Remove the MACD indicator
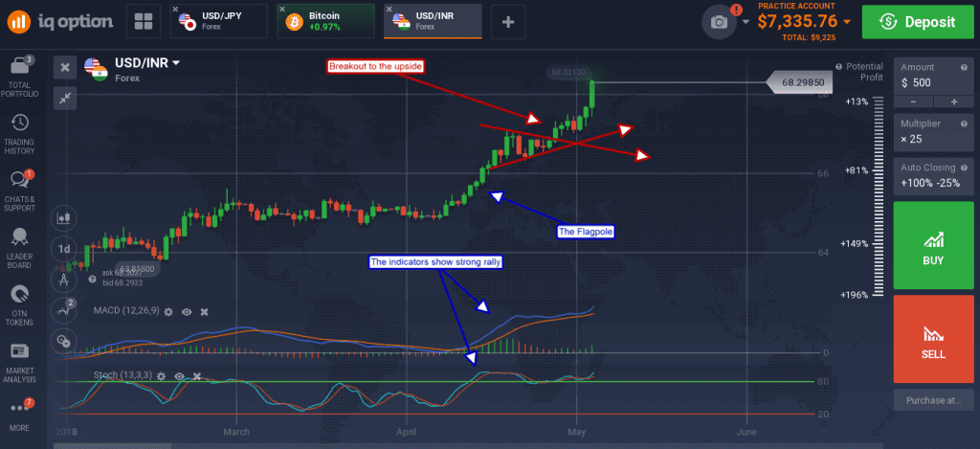 pyautogui.click(x=204, y=311)
